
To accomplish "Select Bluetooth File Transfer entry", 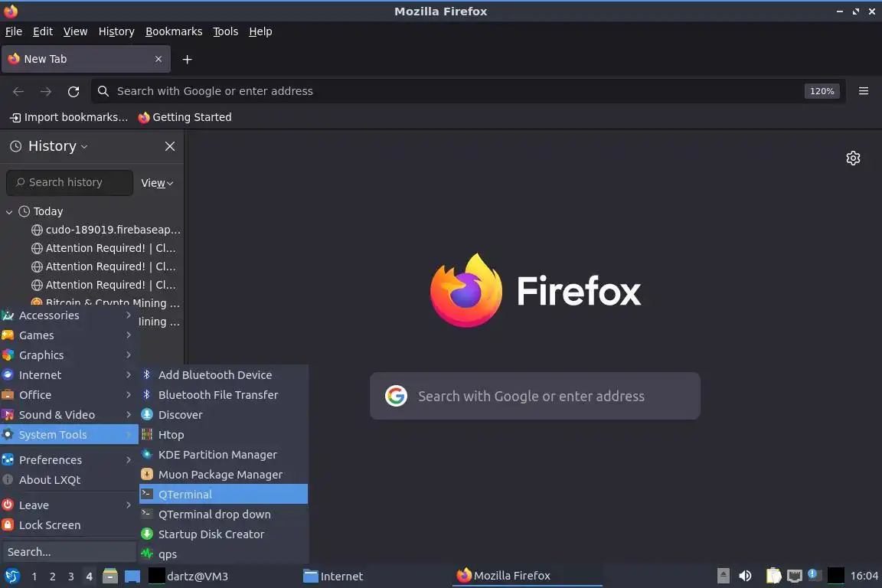I will pyautogui.click(x=224, y=395).
